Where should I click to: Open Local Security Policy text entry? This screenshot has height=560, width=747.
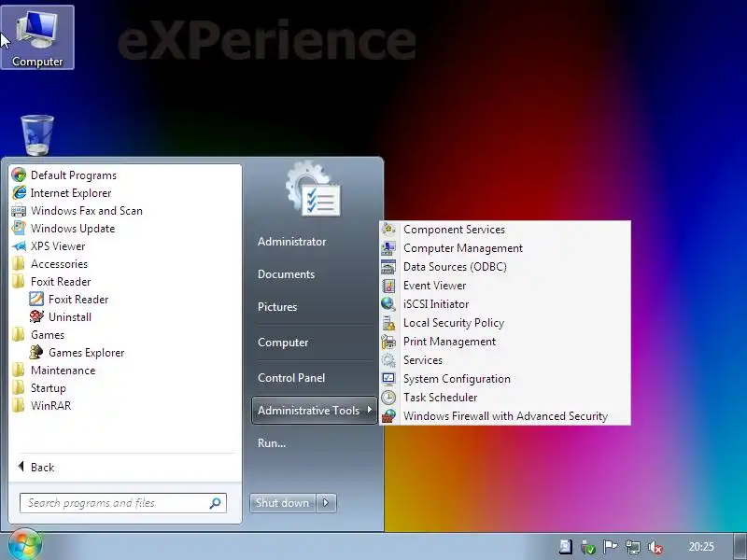tap(454, 323)
